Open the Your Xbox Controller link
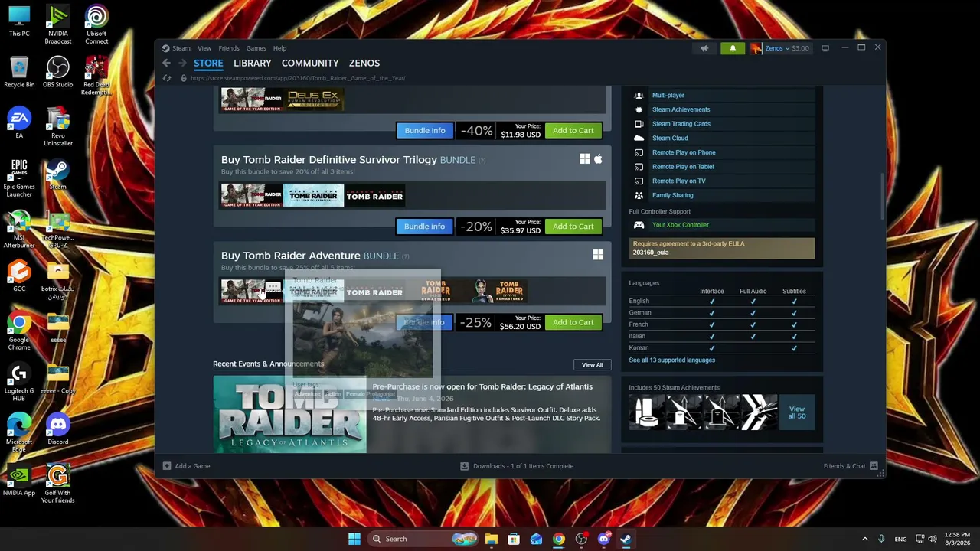The width and height of the screenshot is (980, 551). pyautogui.click(x=680, y=225)
